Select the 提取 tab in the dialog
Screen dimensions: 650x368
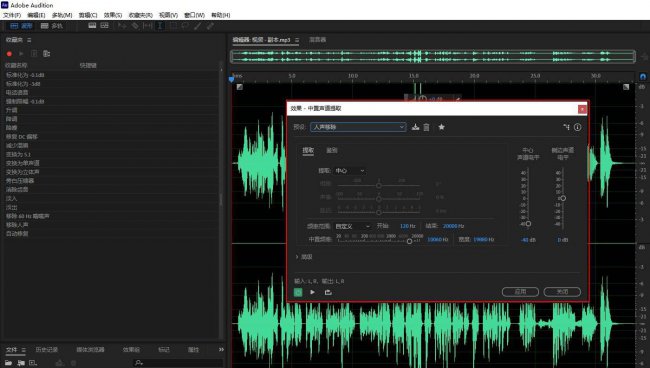pos(308,150)
